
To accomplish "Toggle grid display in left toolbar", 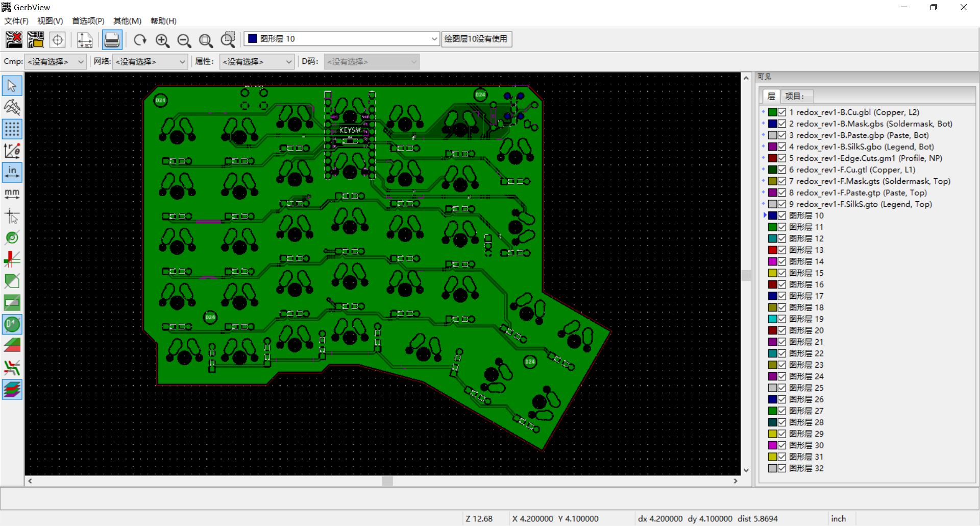I will click(x=12, y=129).
